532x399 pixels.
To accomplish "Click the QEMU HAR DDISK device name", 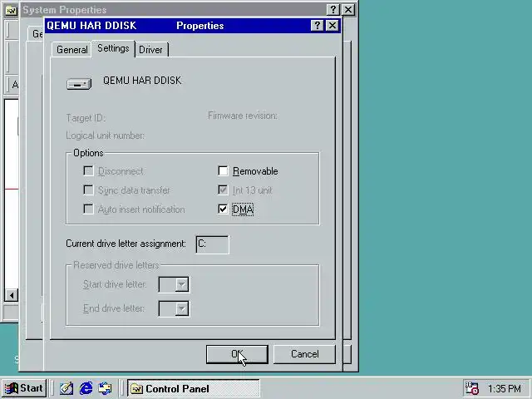I will point(142,81).
